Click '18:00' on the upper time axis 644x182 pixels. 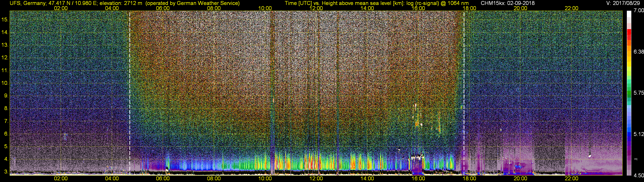pyautogui.click(x=469, y=8)
